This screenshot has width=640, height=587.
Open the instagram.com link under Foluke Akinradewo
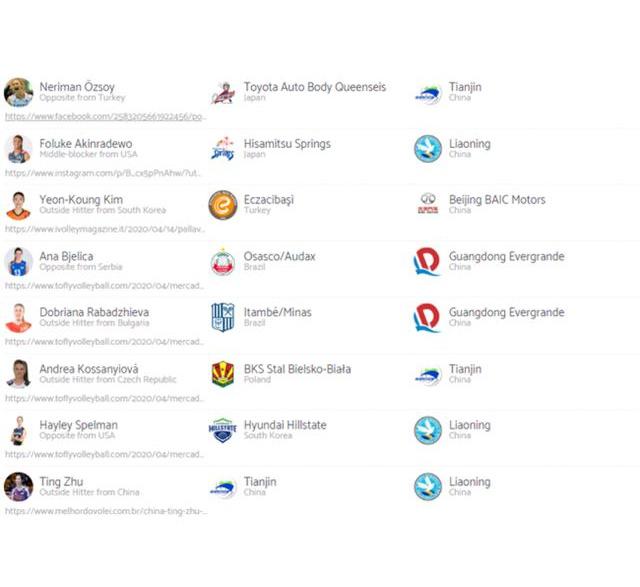(103, 173)
